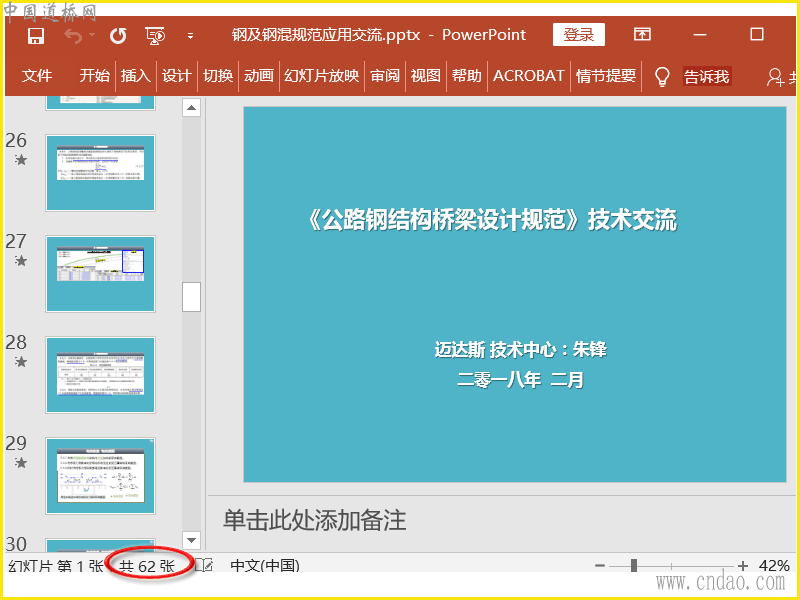Click the Save icon in quick access toolbar

[x=36, y=36]
